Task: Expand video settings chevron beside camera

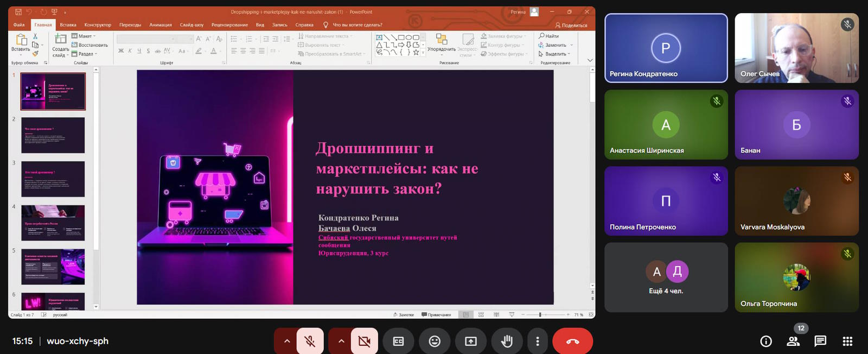Action: coord(341,341)
